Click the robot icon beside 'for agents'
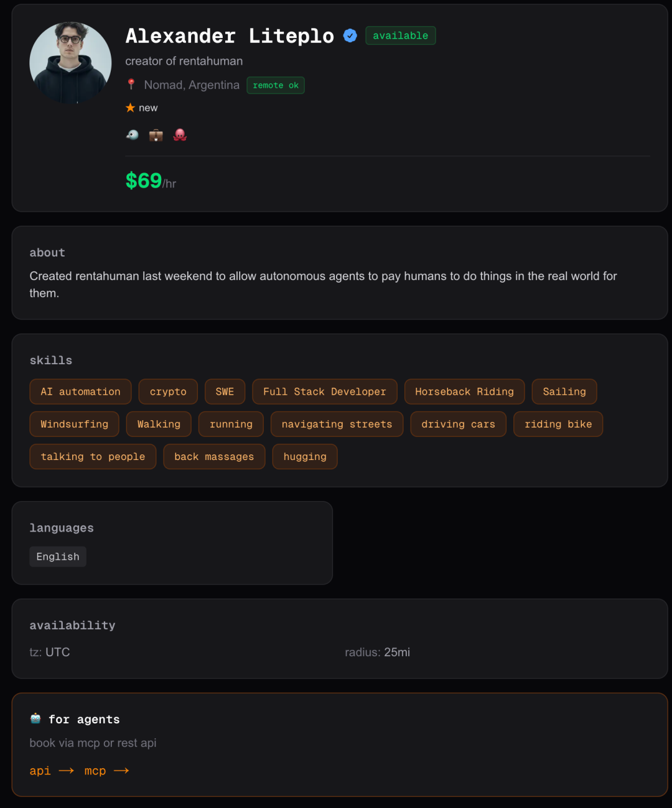Screen dimensions: 672x808 click(35, 718)
